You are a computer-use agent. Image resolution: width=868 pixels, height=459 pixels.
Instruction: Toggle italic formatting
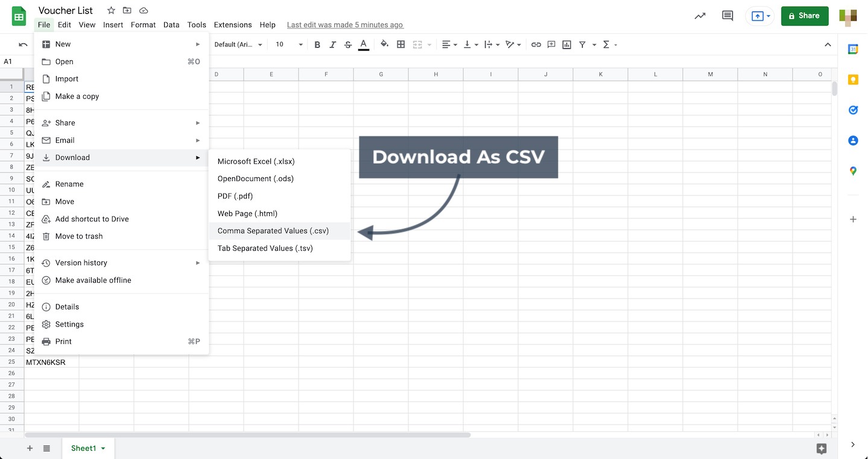tap(332, 45)
